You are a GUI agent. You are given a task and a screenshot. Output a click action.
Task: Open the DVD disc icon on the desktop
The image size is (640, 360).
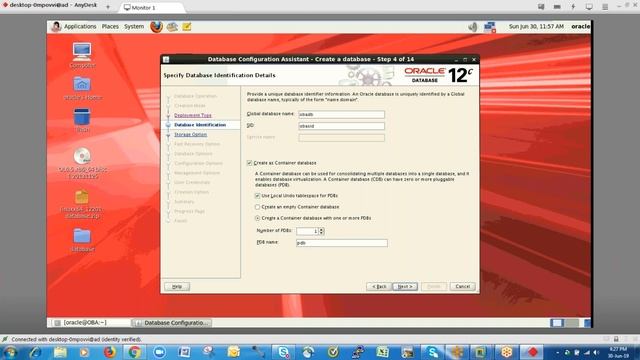tap(82, 163)
